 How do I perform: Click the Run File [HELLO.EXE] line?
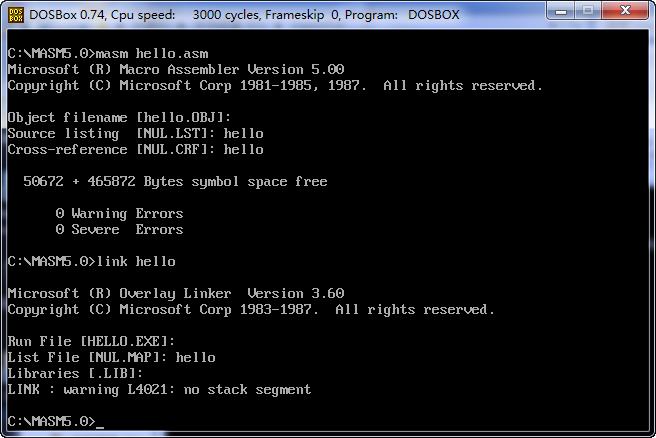(x=91, y=341)
